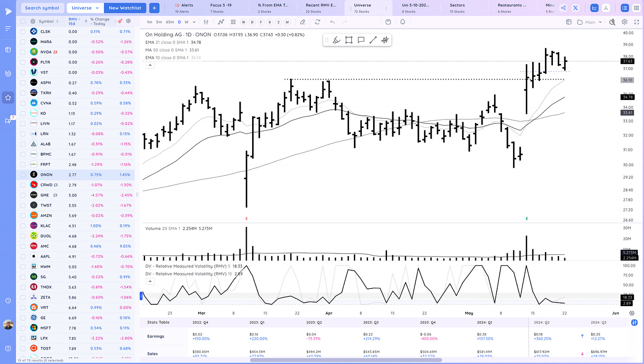Tick the checkbox for MSFT
Screen dimensions: 644x364
click(x=23, y=328)
